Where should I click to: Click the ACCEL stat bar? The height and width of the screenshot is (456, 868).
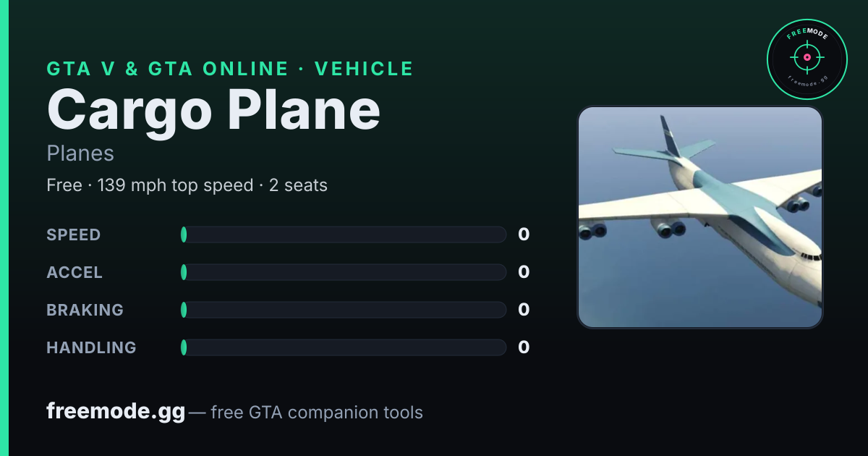[344, 272]
